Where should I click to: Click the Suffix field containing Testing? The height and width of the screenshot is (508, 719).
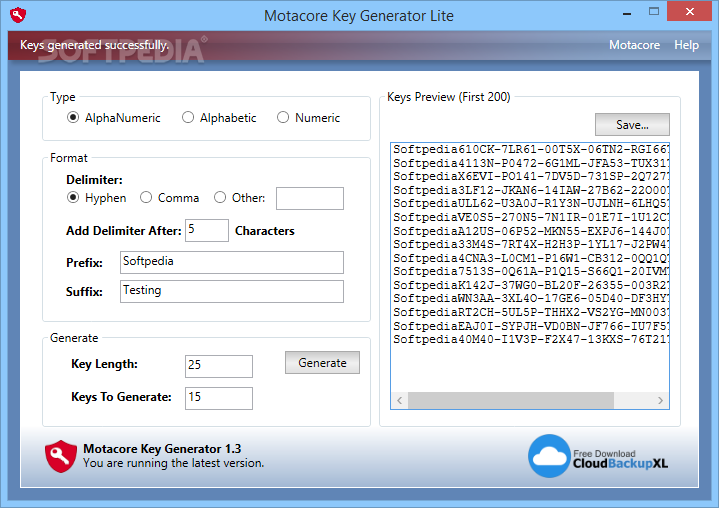[x=232, y=291]
